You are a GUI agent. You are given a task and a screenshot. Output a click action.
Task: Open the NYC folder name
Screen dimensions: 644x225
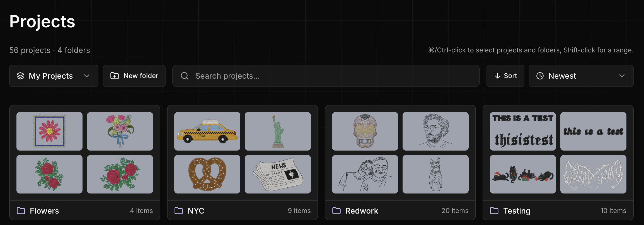click(196, 211)
